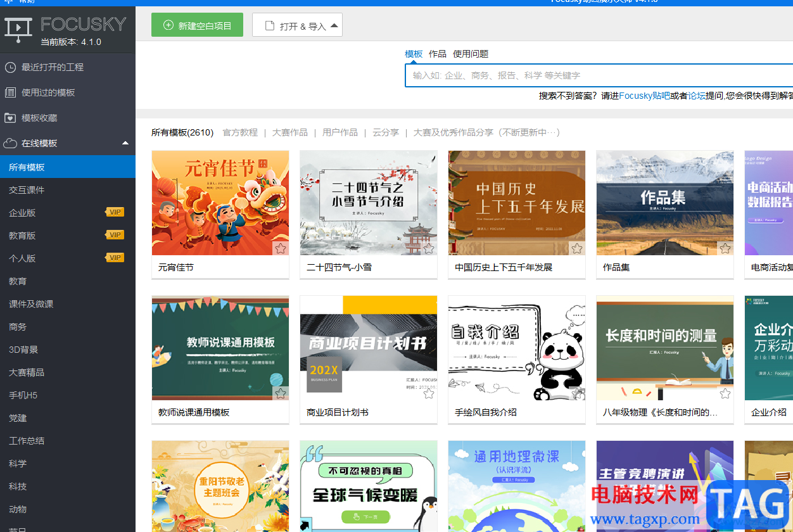The image size is (793, 532).
Task: Open the 中国历史上下五千年 template thumbnail
Action: [x=517, y=203]
